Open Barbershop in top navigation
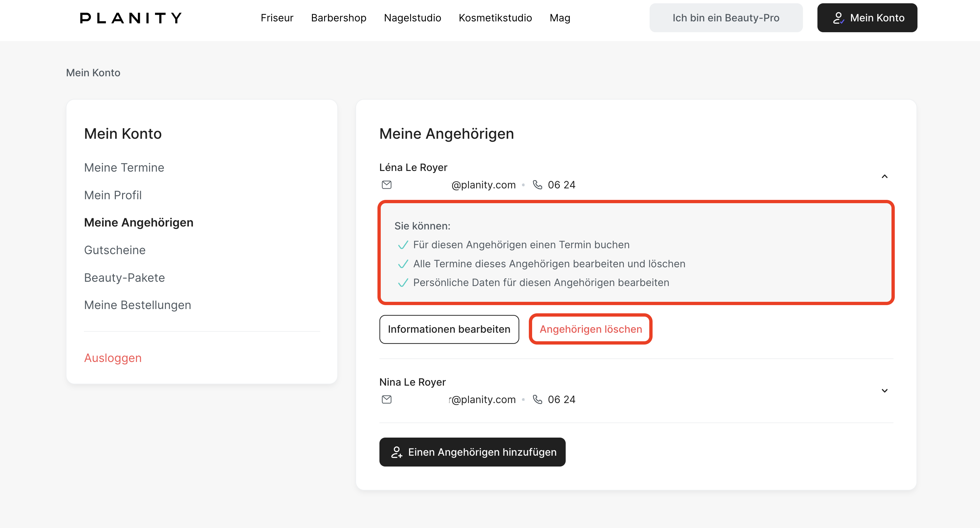980x528 pixels. click(x=338, y=18)
